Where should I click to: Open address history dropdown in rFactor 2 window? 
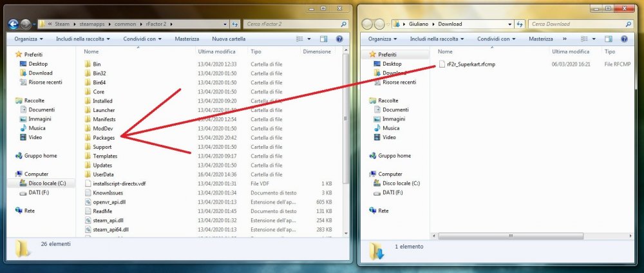pos(225,24)
